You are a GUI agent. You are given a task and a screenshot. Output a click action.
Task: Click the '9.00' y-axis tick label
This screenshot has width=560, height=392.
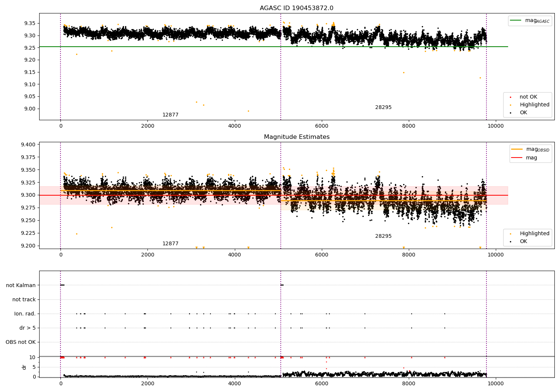tap(30, 109)
